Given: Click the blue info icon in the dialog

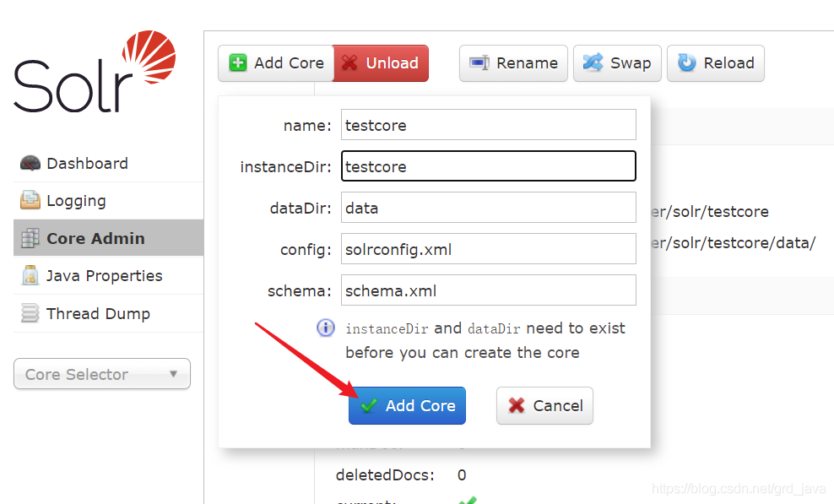Looking at the screenshot, I should [x=326, y=328].
